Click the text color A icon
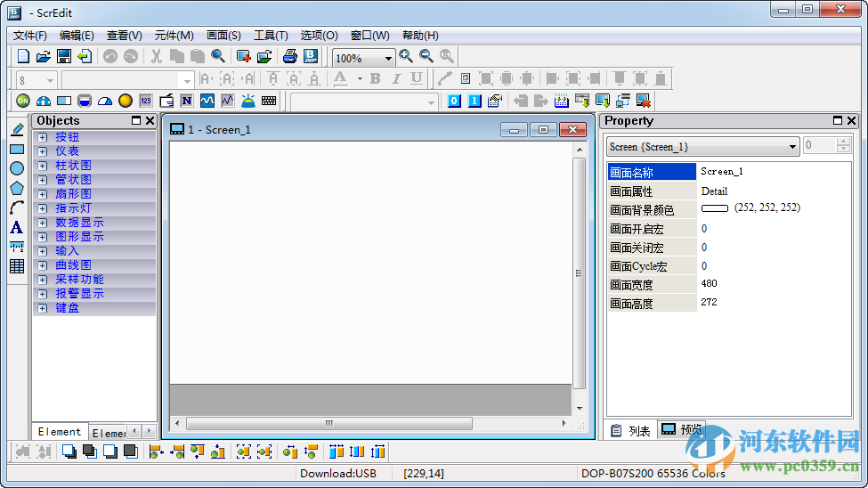The image size is (868, 488). [x=340, y=78]
